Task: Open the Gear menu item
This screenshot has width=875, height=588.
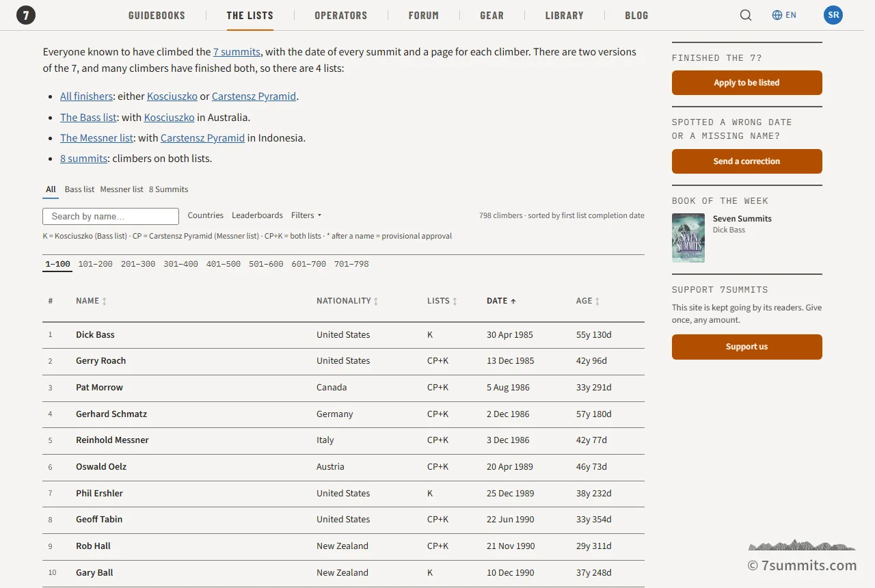Action: [x=492, y=15]
